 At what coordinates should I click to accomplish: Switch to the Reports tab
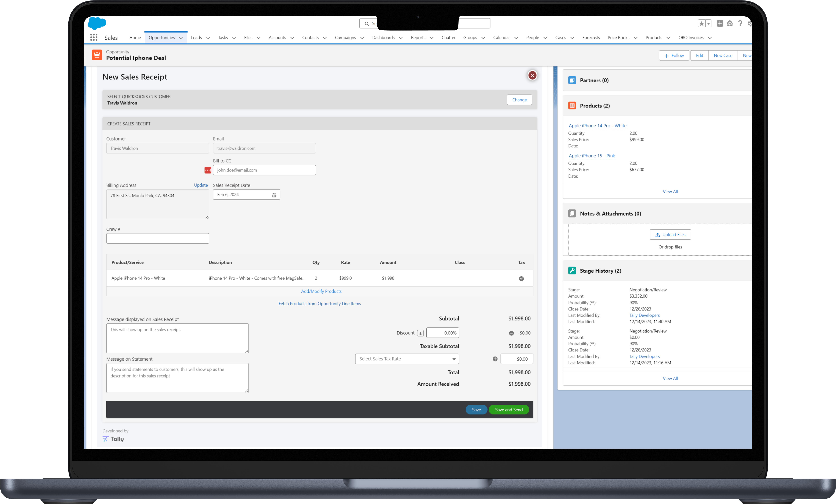[418, 38]
